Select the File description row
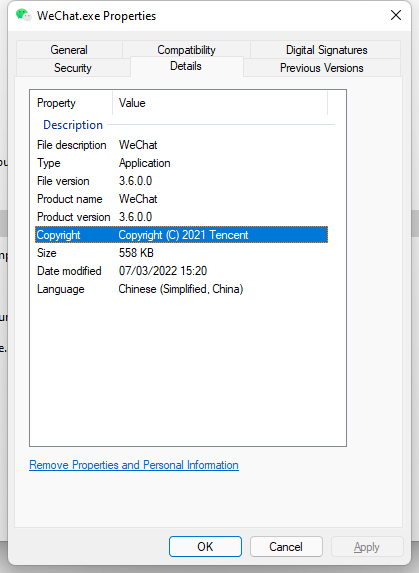The image size is (419, 573). pos(182,145)
